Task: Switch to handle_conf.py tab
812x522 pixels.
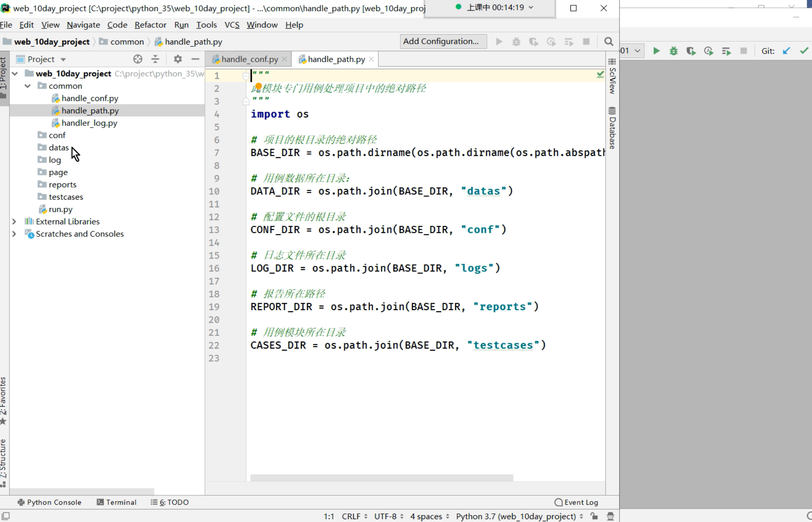Action: [x=249, y=59]
